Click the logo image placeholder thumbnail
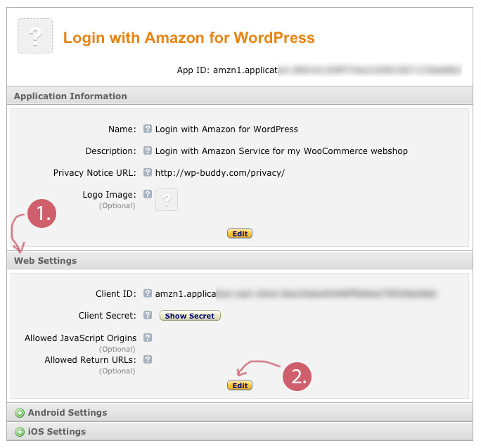 coord(167,200)
